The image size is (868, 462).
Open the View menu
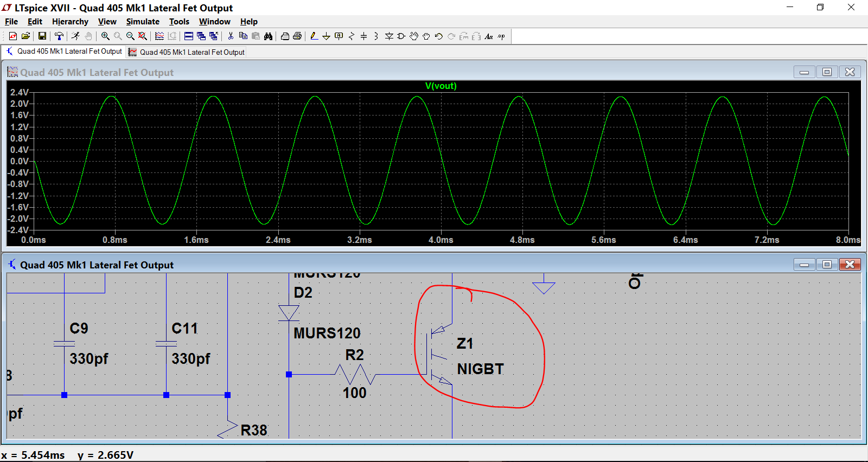(x=107, y=22)
